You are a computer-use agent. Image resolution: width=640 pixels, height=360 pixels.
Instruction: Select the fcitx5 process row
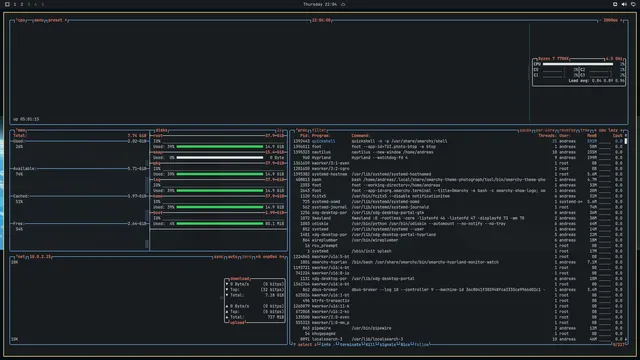coord(458,196)
